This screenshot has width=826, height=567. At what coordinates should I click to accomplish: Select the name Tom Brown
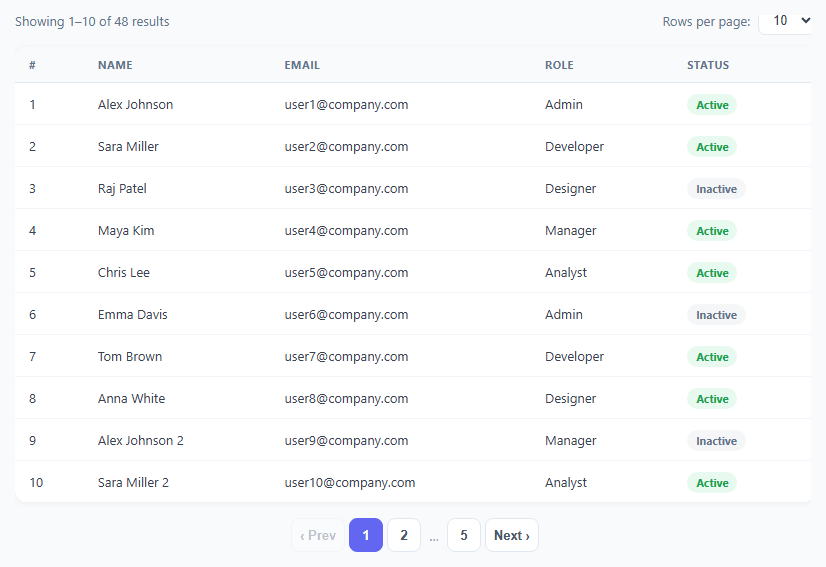click(130, 357)
